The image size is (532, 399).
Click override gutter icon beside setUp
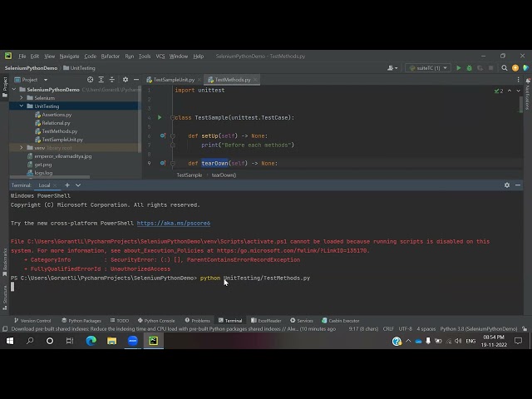163,135
